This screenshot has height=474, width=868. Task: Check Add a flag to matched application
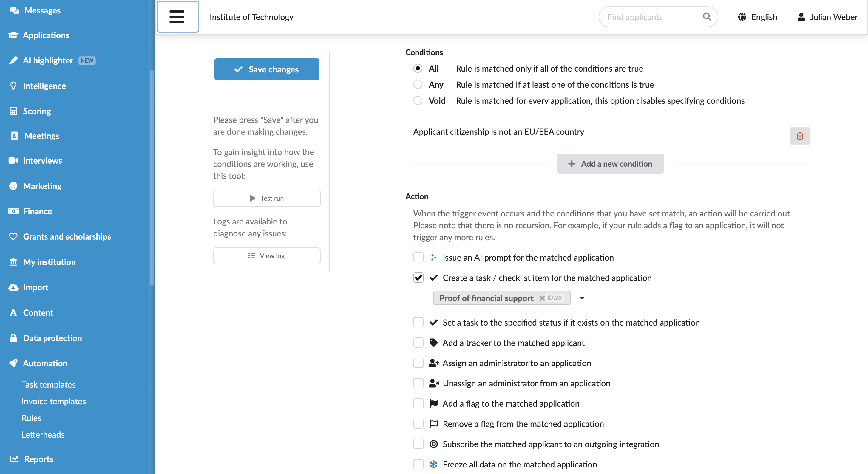418,404
